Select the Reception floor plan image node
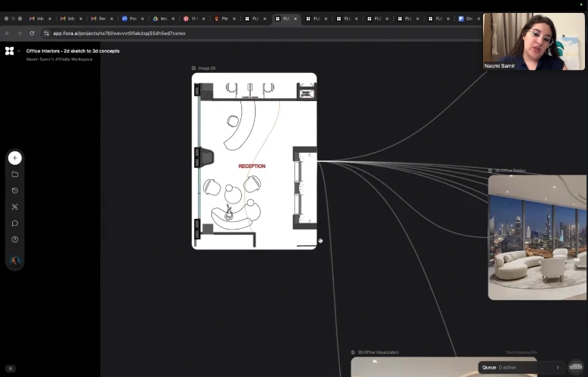This screenshot has height=377, width=588. pos(254,161)
